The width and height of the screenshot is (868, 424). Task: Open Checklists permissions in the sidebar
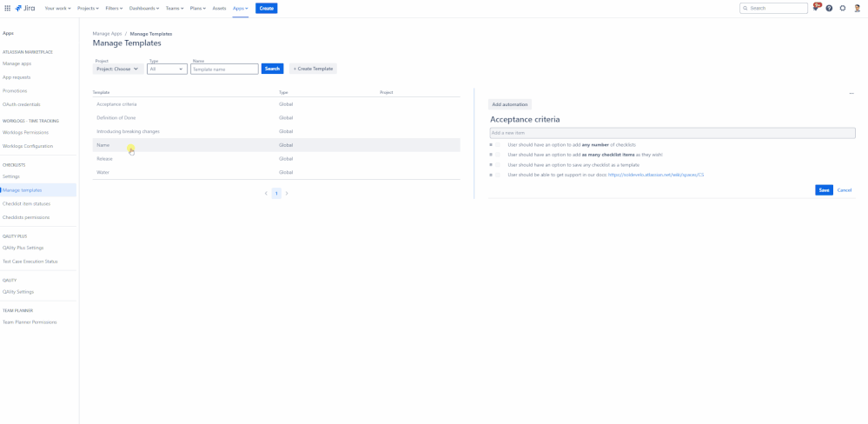coord(26,217)
